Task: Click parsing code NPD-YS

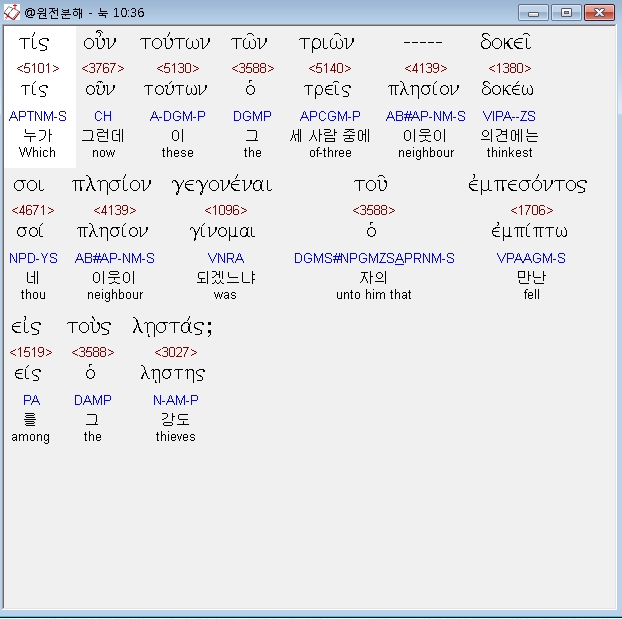Action: click(x=33, y=258)
